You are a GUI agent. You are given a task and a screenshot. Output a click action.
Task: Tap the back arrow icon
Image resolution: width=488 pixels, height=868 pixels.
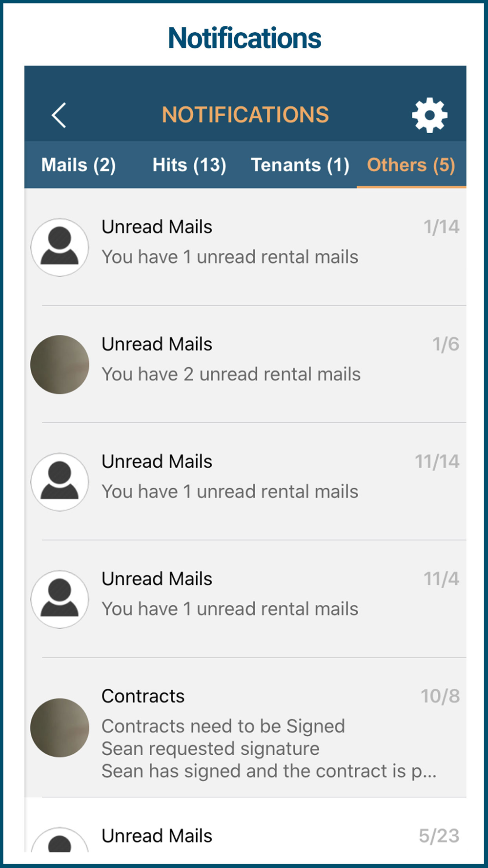pos(59,115)
